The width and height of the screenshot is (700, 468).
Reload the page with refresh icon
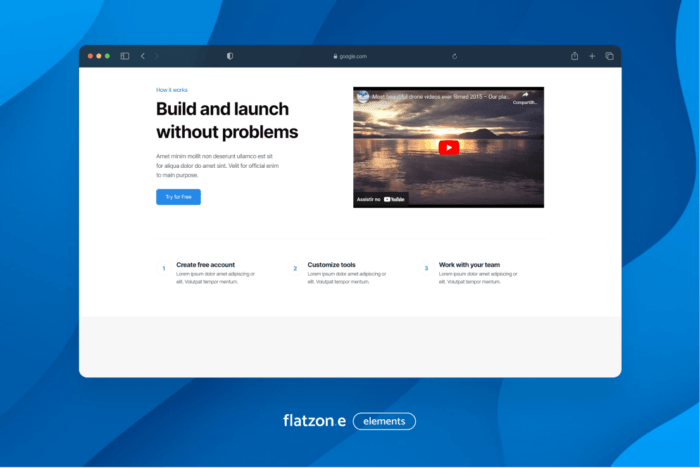(x=455, y=56)
